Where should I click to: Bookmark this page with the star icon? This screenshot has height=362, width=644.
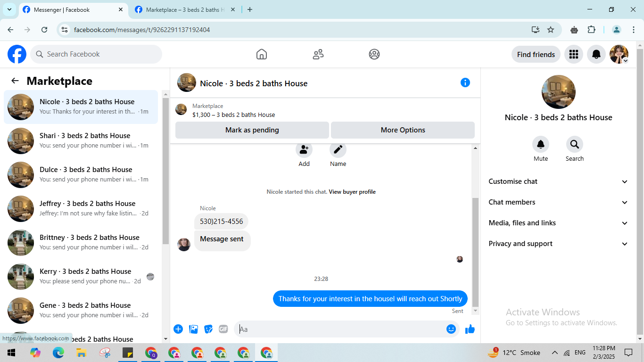tap(551, 30)
